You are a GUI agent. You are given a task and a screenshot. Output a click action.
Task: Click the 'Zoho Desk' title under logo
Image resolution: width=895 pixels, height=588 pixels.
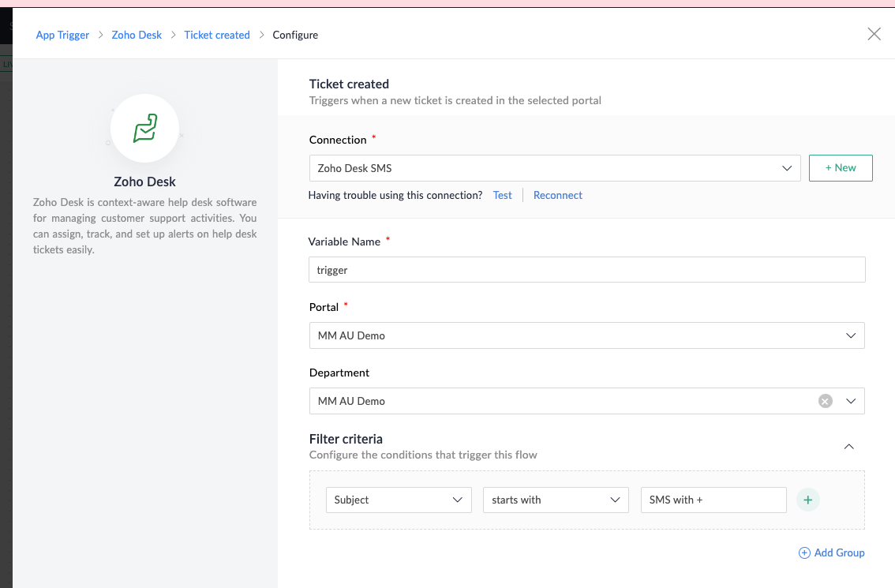tap(144, 182)
